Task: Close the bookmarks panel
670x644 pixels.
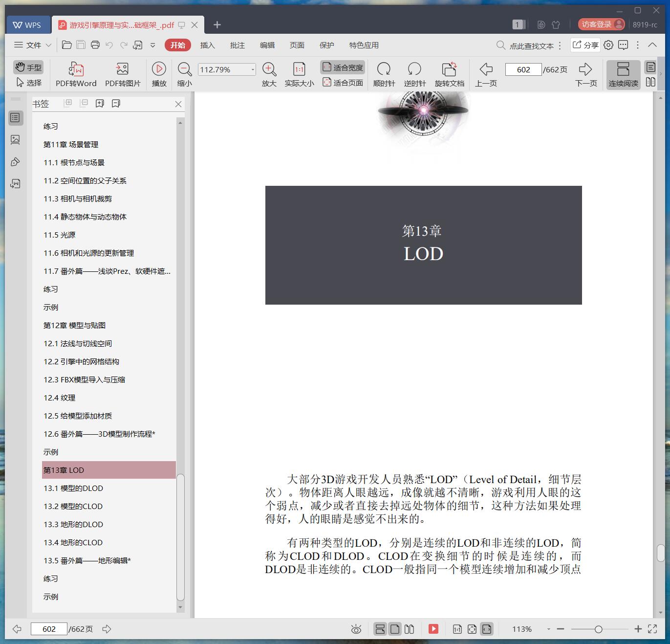Action: [178, 104]
